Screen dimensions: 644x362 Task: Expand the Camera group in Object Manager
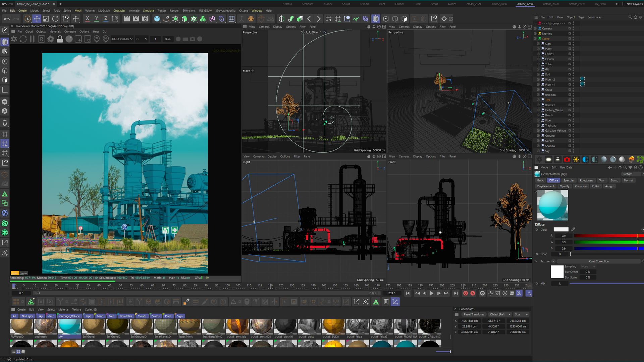click(535, 28)
